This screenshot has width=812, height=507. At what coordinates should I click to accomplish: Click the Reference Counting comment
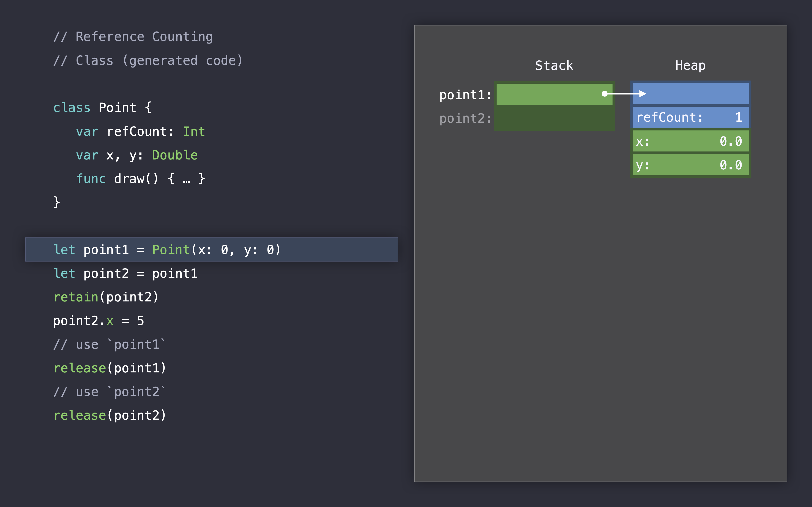(133, 37)
